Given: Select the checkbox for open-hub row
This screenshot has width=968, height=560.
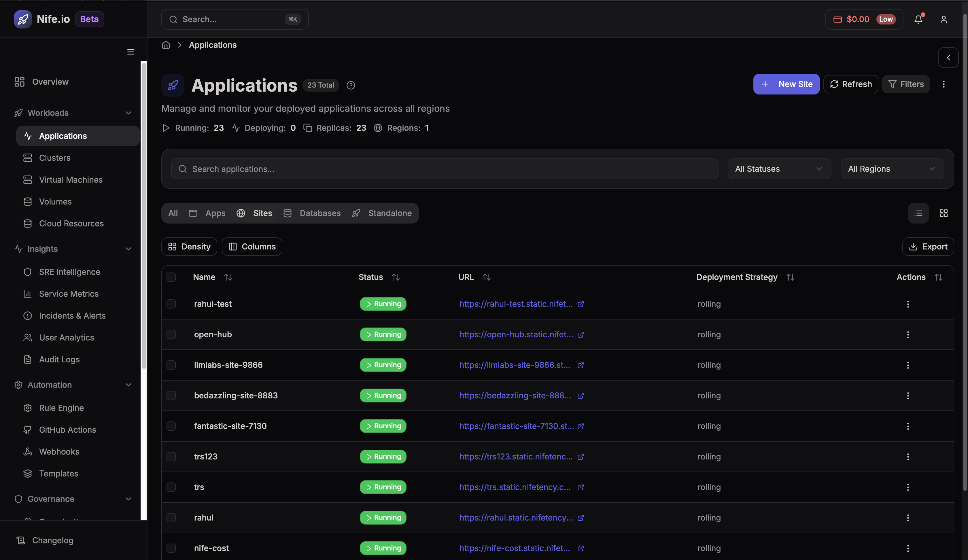Looking at the screenshot, I should [x=171, y=334].
